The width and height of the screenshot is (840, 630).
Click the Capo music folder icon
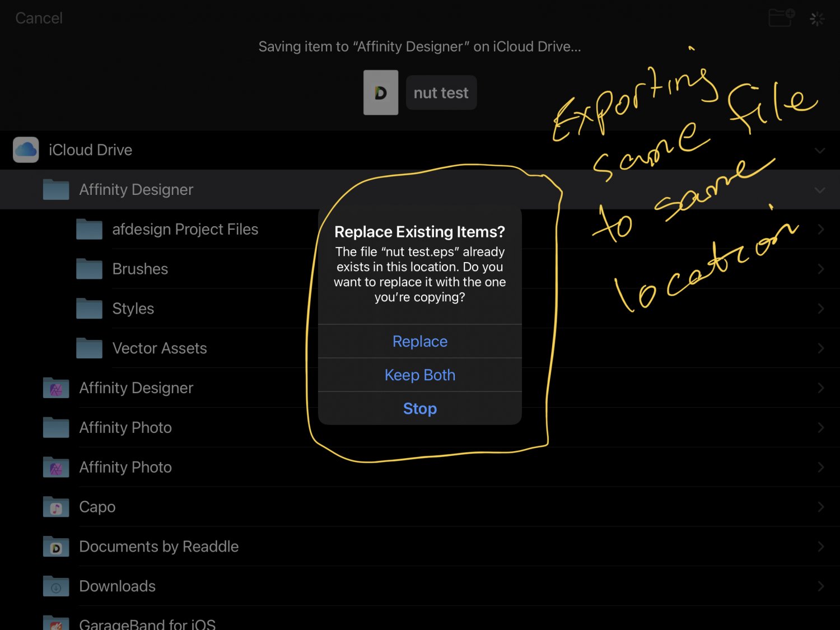(x=55, y=506)
